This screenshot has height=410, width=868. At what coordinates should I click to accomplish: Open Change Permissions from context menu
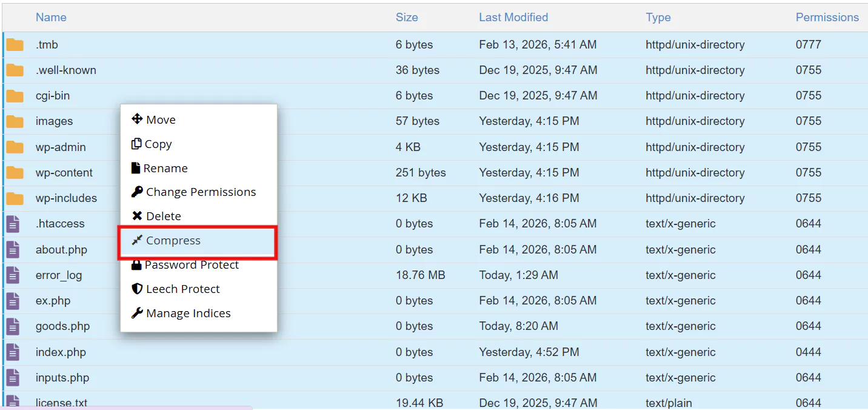pyautogui.click(x=201, y=192)
